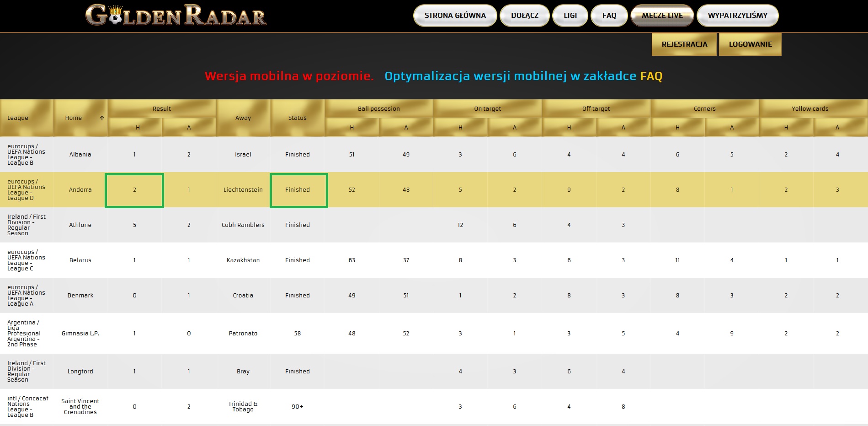Open the LIGI menu
Image resolution: width=868 pixels, height=426 pixels.
pyautogui.click(x=570, y=16)
